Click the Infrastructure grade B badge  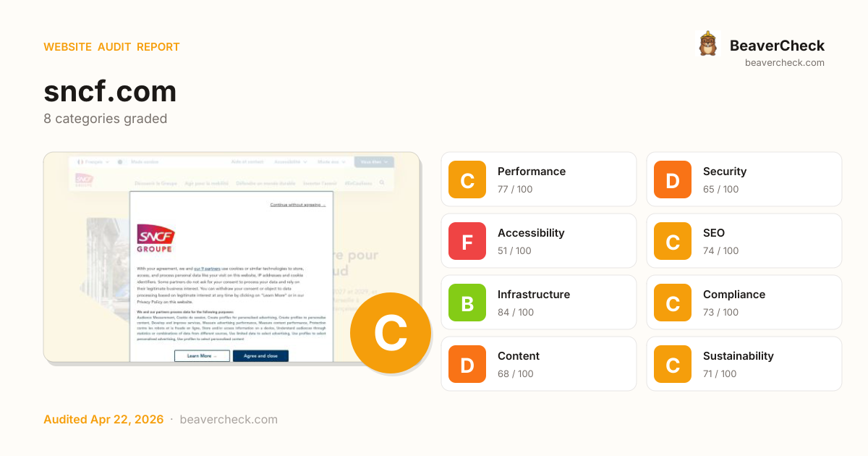[x=467, y=303]
